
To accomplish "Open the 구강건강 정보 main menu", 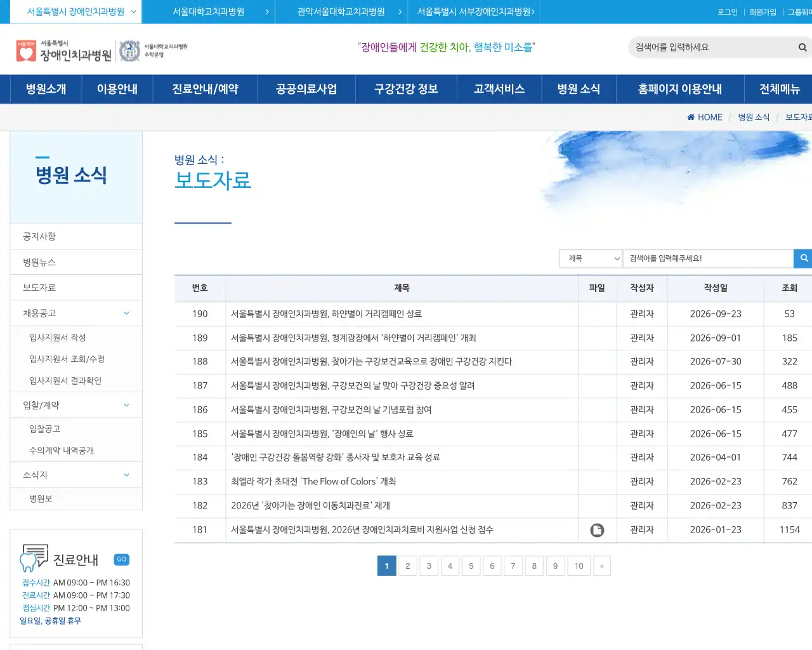I will (406, 89).
